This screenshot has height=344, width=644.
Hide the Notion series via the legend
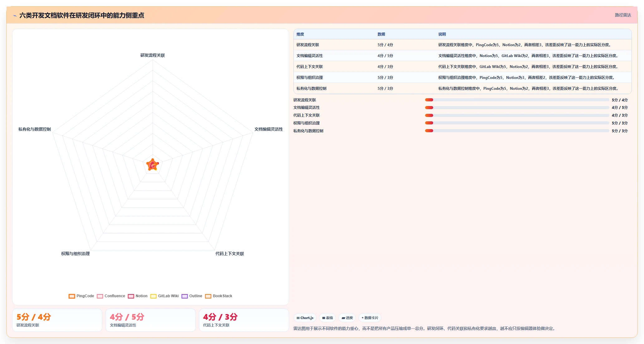[x=138, y=296]
